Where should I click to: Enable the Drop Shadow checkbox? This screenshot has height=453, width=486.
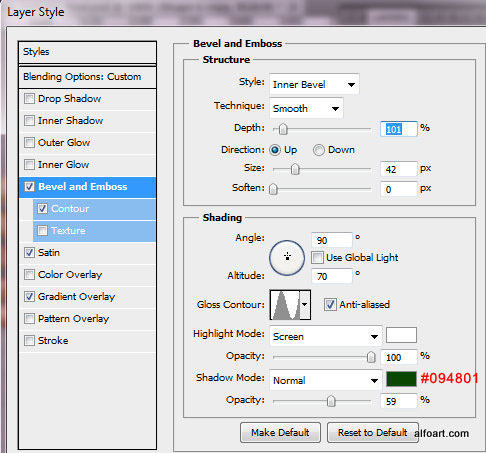click(29, 99)
